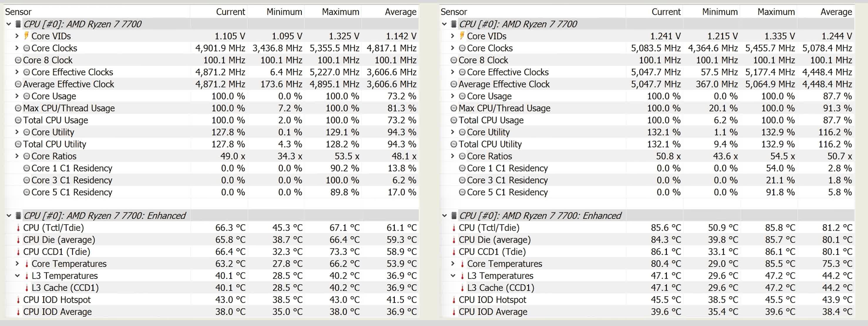The image size is (868, 326).
Task: Click the circle icon beside Total CPU Usage in left panel
Action: pyautogui.click(x=18, y=120)
